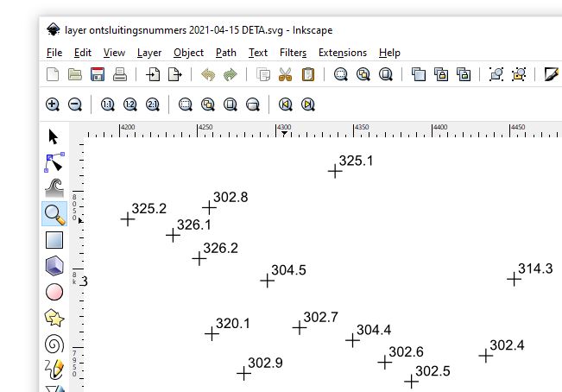Choose the Rectangle drawing tool
This screenshot has height=392, width=562.
tap(54, 240)
